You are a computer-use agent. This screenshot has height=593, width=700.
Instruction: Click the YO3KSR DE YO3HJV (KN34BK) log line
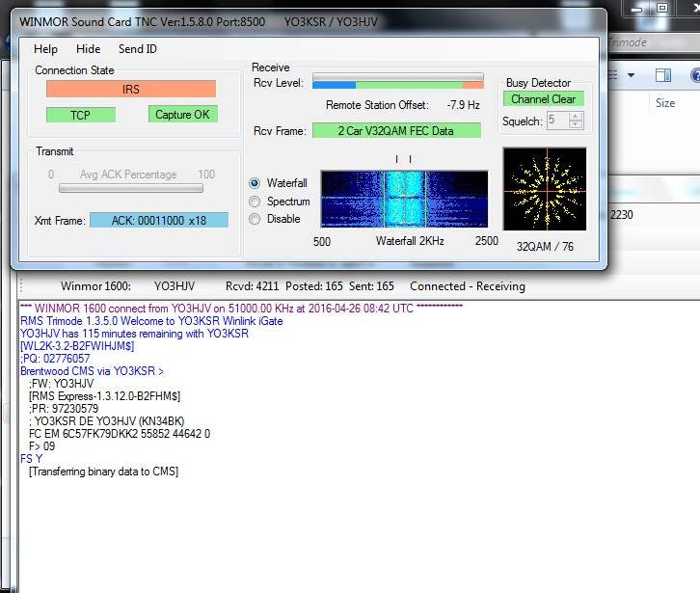pyautogui.click(x=106, y=421)
